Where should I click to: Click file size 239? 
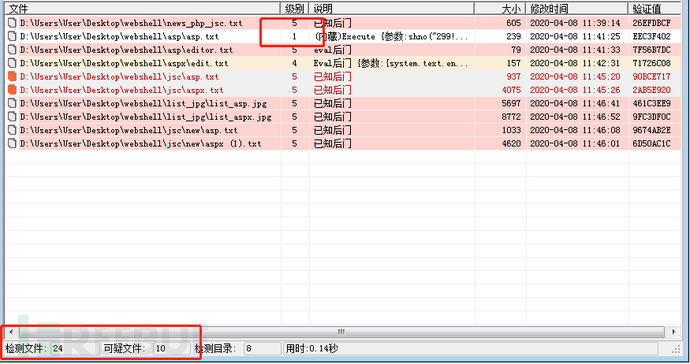pos(514,37)
